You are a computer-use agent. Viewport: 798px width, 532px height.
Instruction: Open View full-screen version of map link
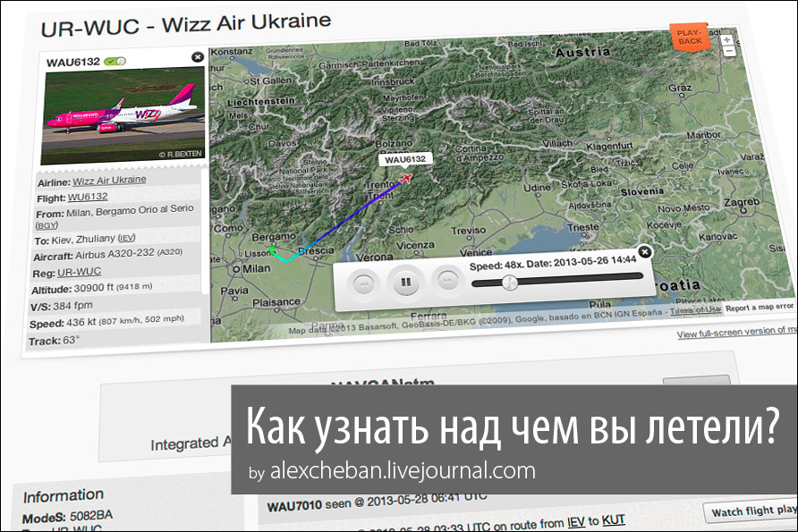[737, 332]
